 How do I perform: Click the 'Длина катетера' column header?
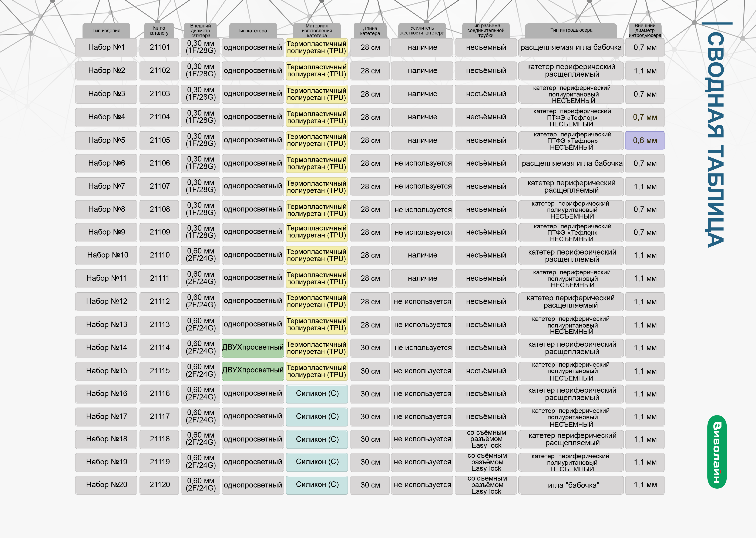(370, 30)
